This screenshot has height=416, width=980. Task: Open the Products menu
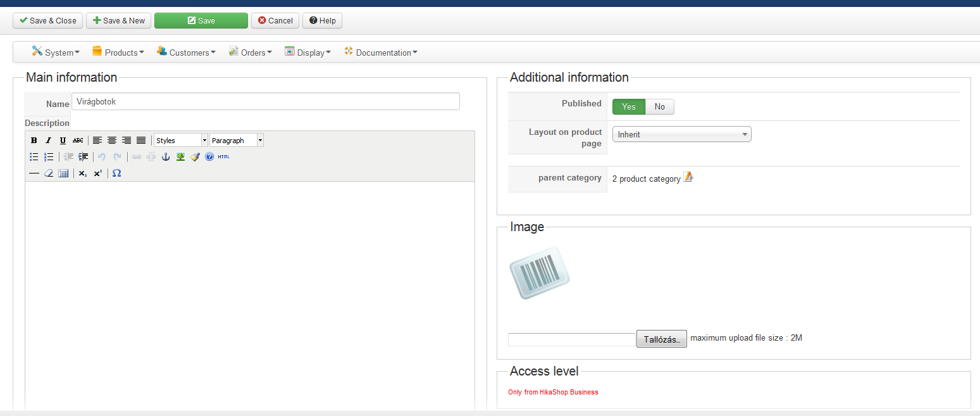pos(118,53)
